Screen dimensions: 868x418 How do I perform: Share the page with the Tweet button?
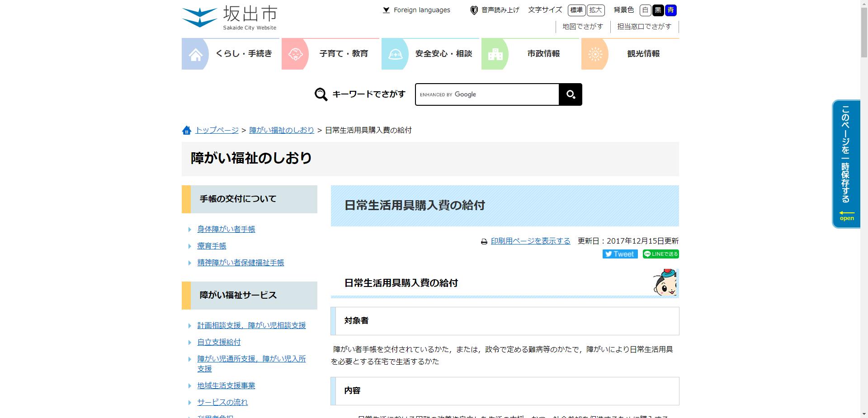(620, 254)
